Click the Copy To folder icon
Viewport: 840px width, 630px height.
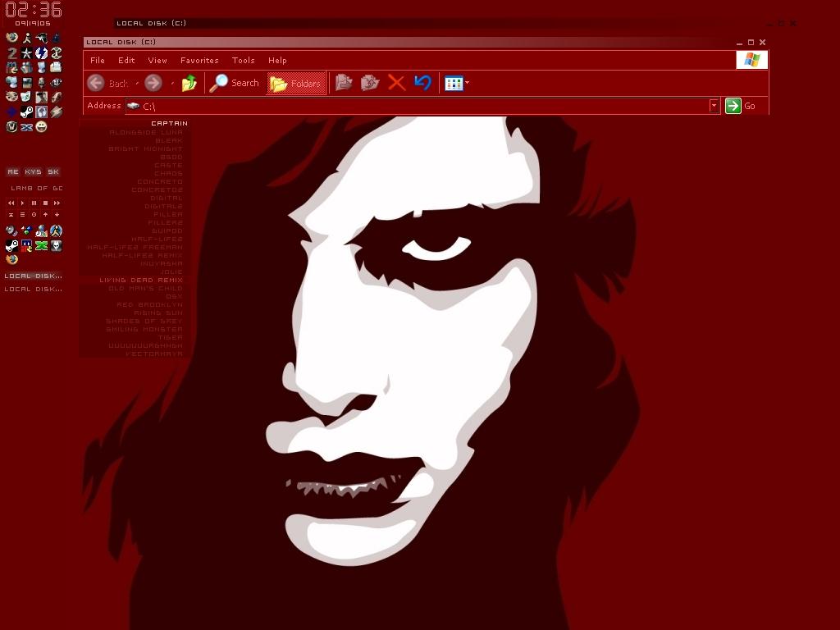click(370, 83)
